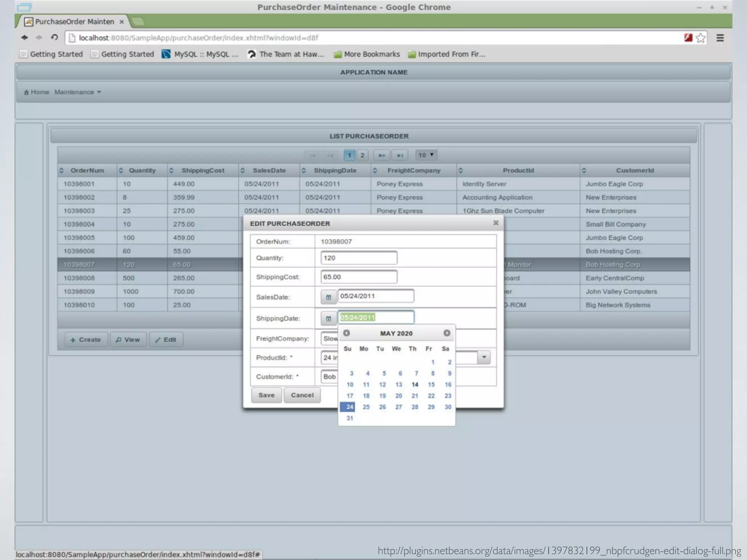Select row with OrderNum 10398010
The image size is (747, 560).
[150, 305]
